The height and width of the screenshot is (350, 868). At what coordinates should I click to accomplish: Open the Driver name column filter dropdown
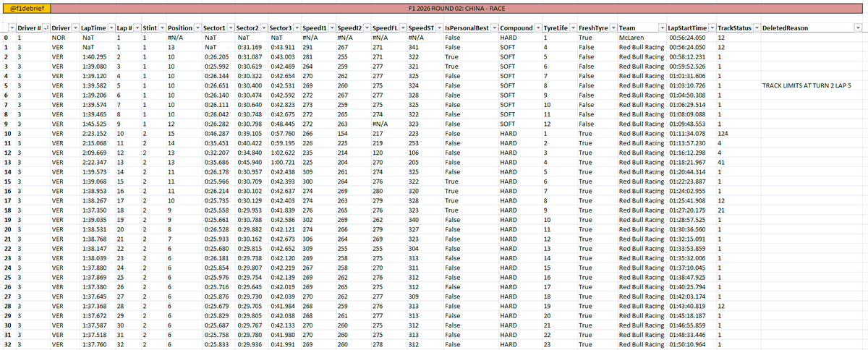click(75, 27)
